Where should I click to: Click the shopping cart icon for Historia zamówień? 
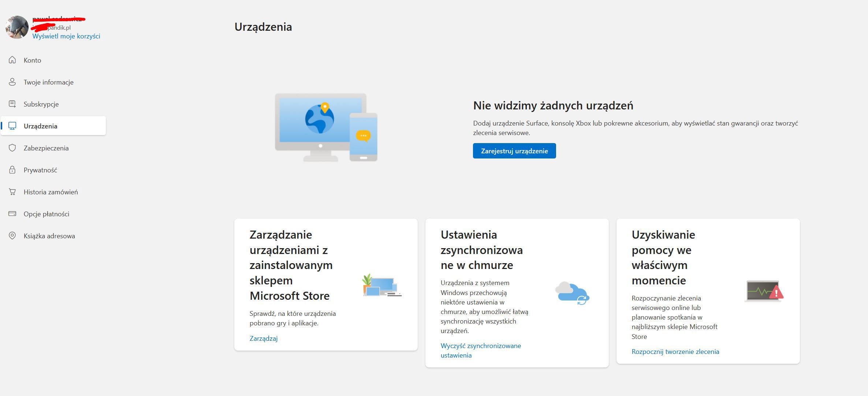[12, 192]
